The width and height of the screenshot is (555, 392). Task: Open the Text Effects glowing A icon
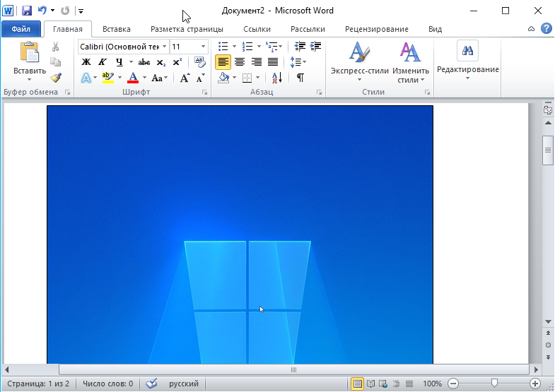(86, 78)
